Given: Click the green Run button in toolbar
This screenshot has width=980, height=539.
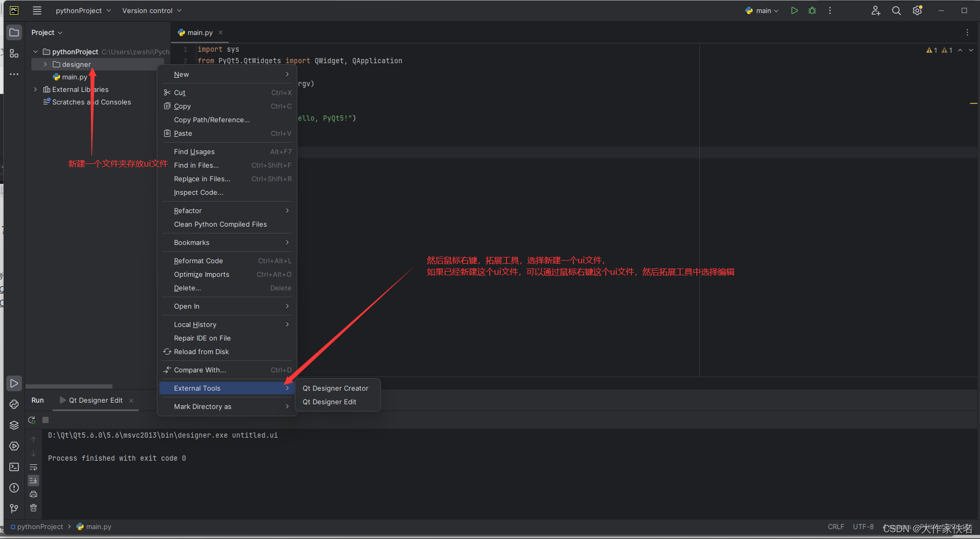Looking at the screenshot, I should point(794,10).
